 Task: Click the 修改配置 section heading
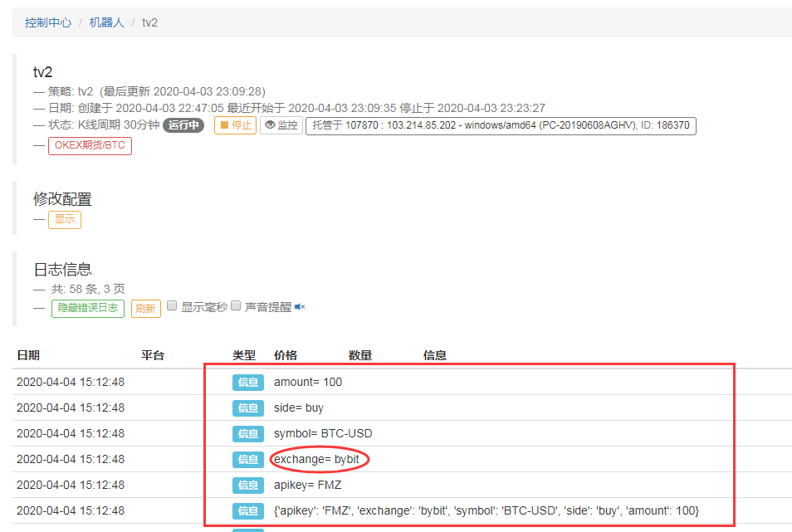coord(62,199)
